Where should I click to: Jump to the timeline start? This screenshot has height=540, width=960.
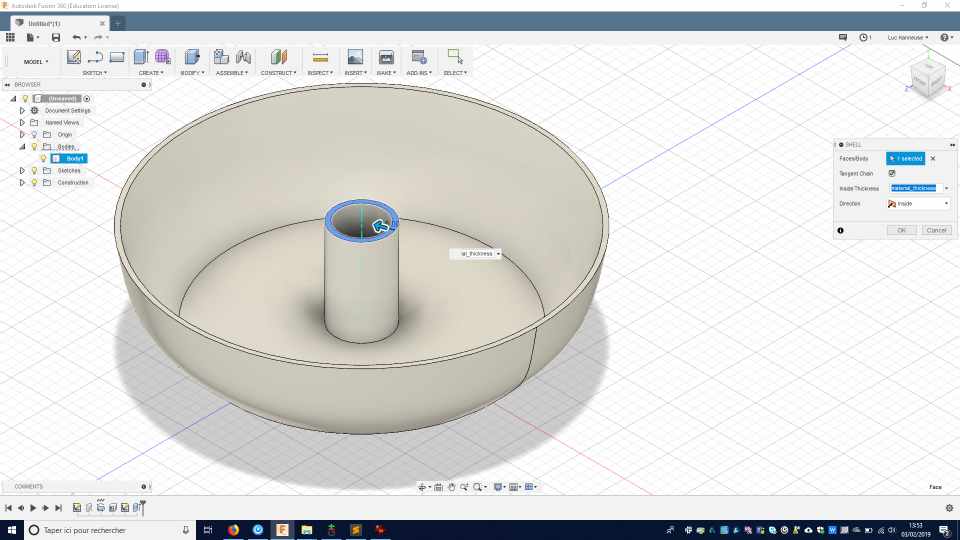(x=9, y=508)
